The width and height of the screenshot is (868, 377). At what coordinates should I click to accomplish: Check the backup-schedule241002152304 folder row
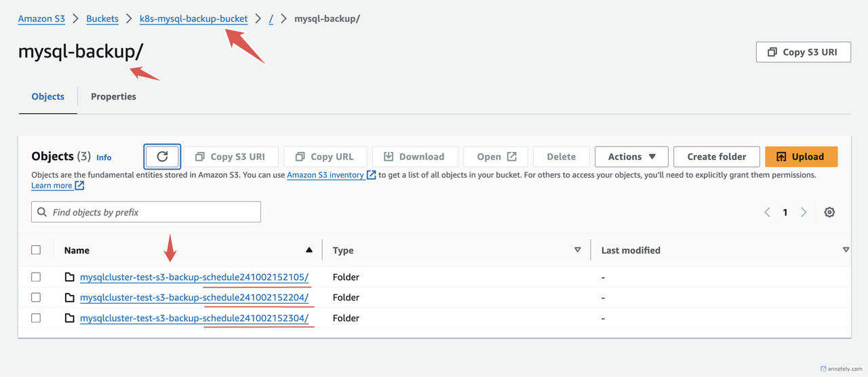[x=36, y=318]
